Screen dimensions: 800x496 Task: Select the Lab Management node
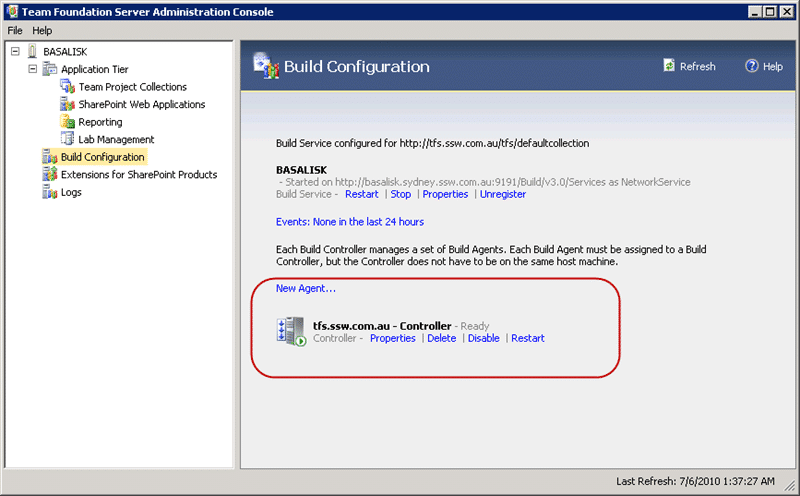[116, 139]
